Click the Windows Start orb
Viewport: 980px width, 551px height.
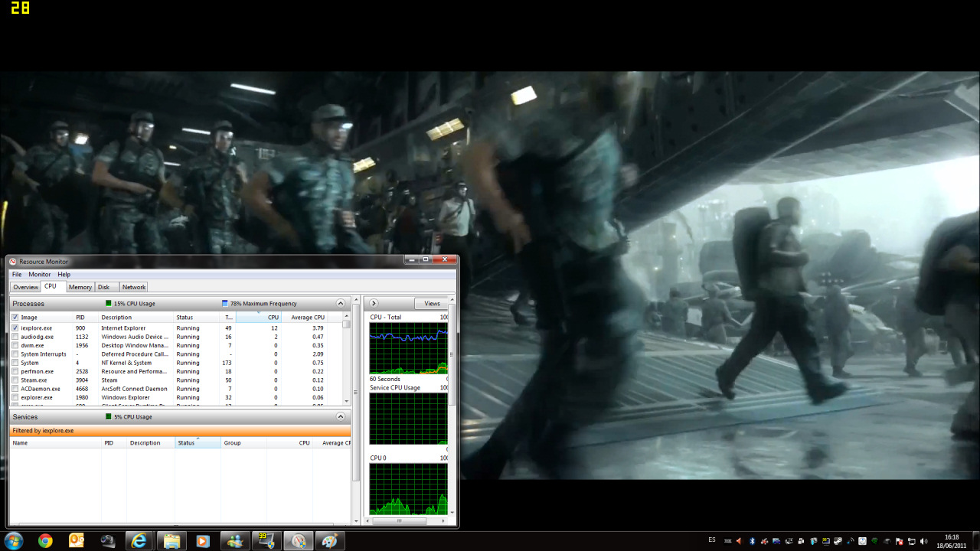pyautogui.click(x=13, y=541)
